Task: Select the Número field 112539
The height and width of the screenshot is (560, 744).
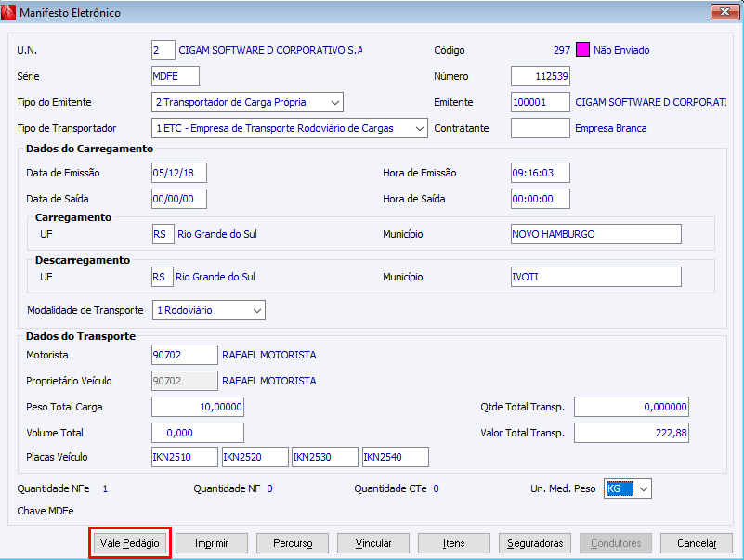Action: pyautogui.click(x=540, y=76)
